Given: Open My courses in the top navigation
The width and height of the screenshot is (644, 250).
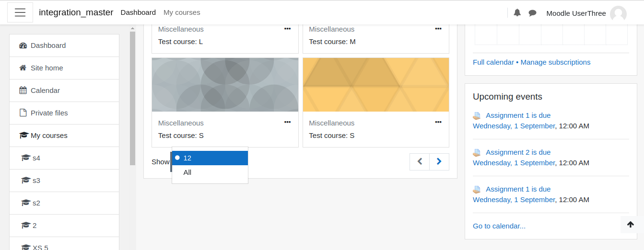Looking at the screenshot, I should 182,12.
